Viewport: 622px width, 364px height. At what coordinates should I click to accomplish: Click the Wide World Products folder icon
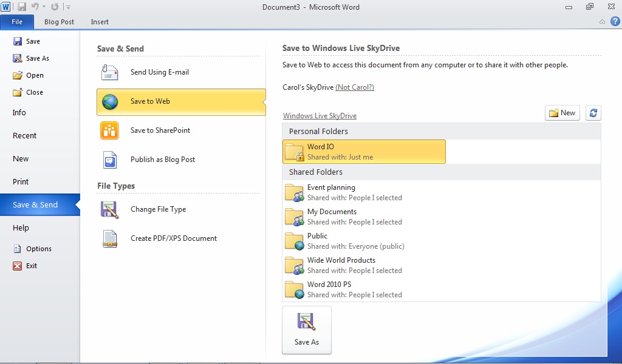coord(295,266)
